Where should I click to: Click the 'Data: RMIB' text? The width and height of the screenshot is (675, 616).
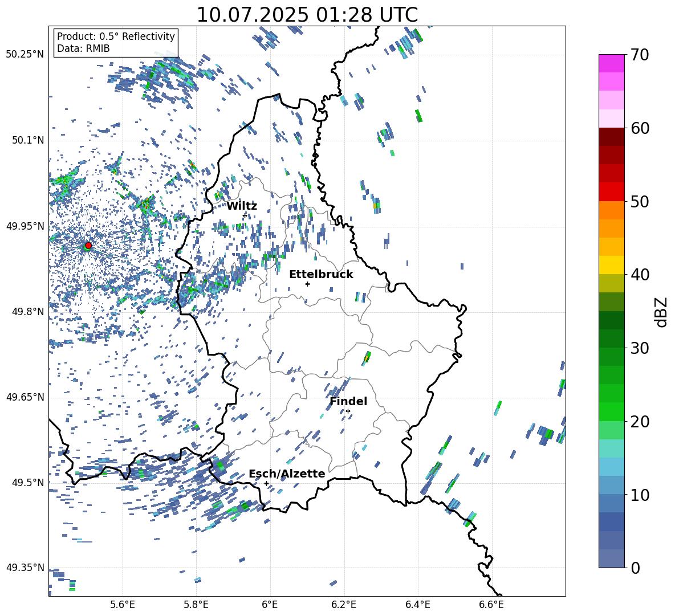point(83,48)
